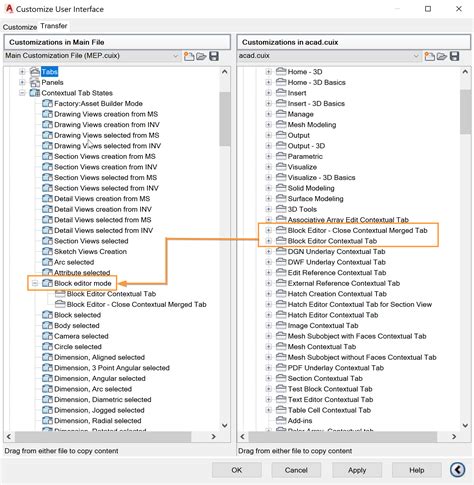Click the icon beside Arc selected
The image size is (474, 485).
point(47,262)
